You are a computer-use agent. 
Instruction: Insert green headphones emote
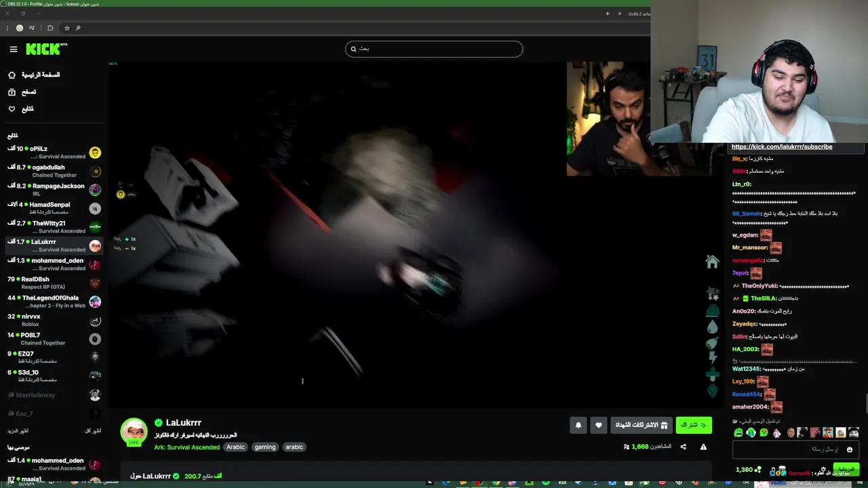(751, 432)
